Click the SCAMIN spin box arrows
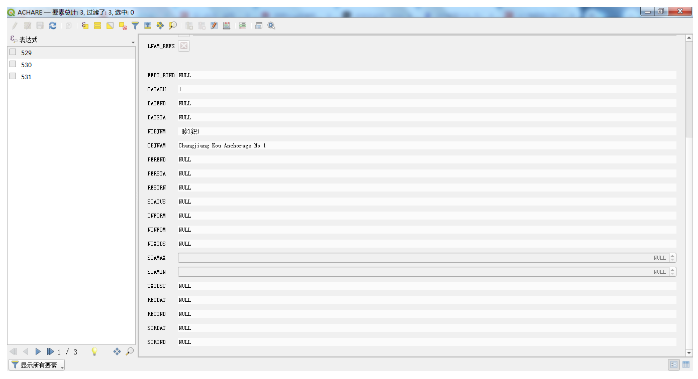The width and height of the screenshot is (698, 379). click(673, 272)
